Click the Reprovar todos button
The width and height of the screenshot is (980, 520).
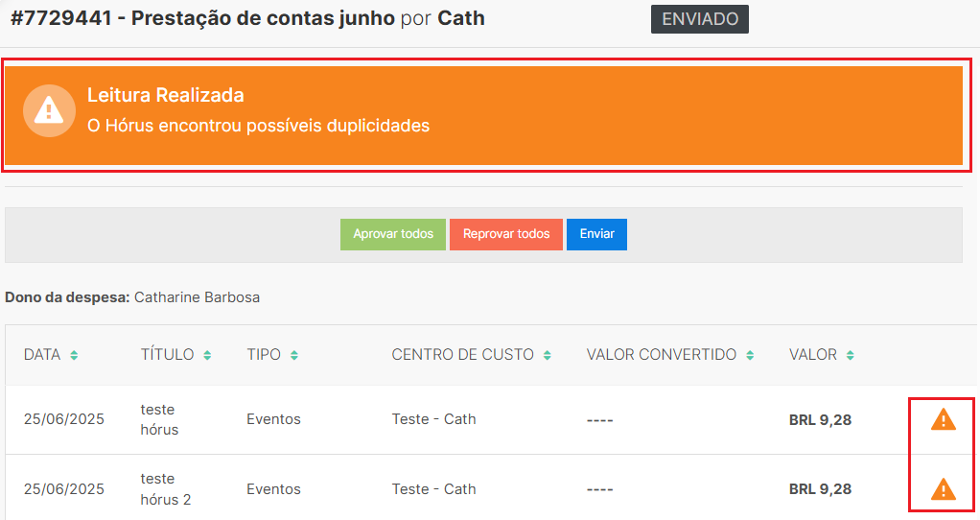(x=506, y=234)
